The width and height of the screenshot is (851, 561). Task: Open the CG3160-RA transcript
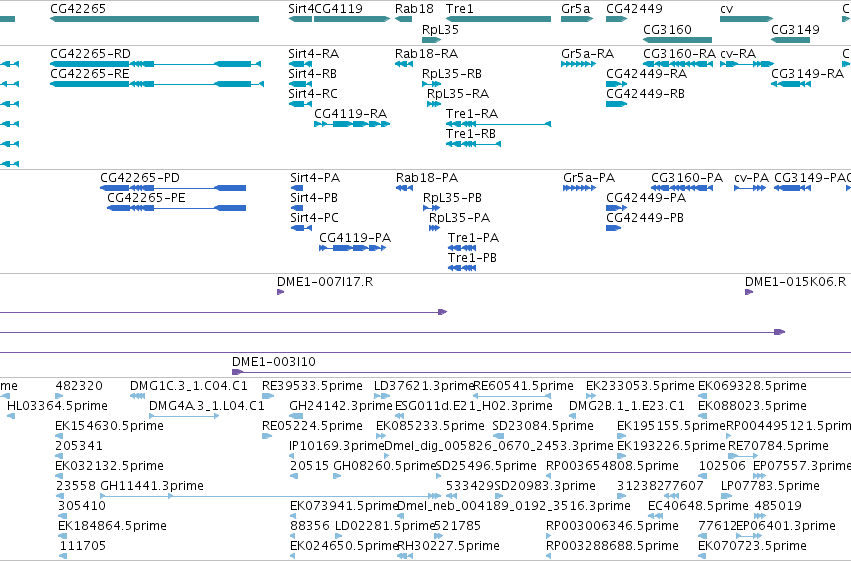click(678, 64)
